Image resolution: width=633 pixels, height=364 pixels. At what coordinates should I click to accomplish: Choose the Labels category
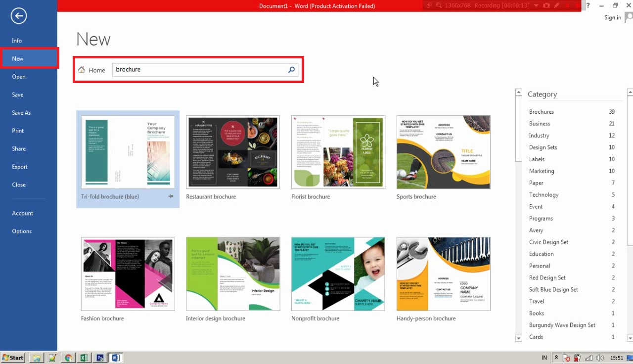(572, 159)
